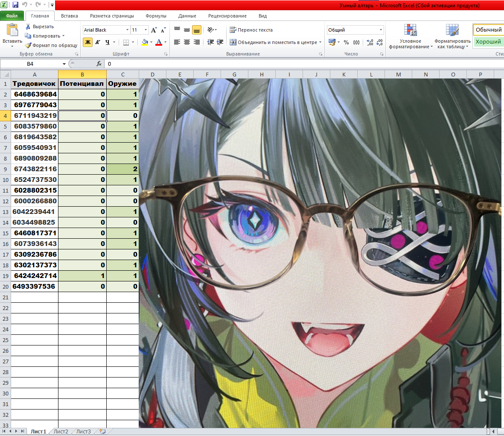Select cell containing 6424242714
Viewport: 504px width, 436px height.
[35, 276]
